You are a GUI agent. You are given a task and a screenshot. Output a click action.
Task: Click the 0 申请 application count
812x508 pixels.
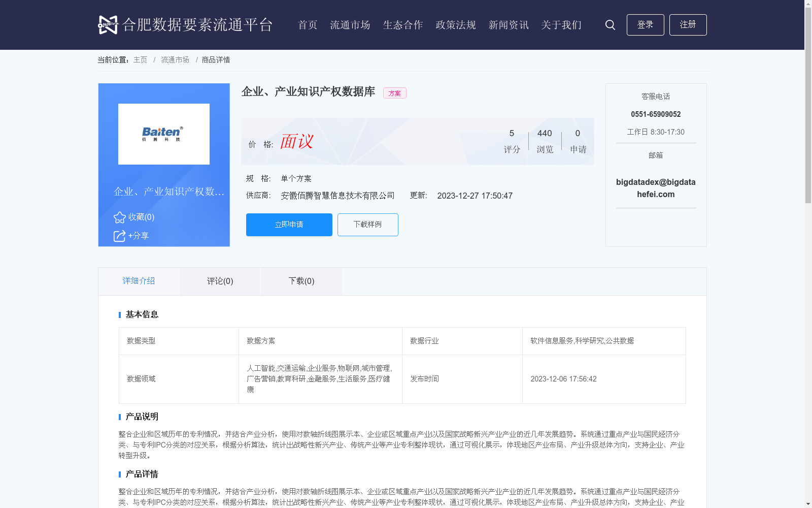click(578, 141)
